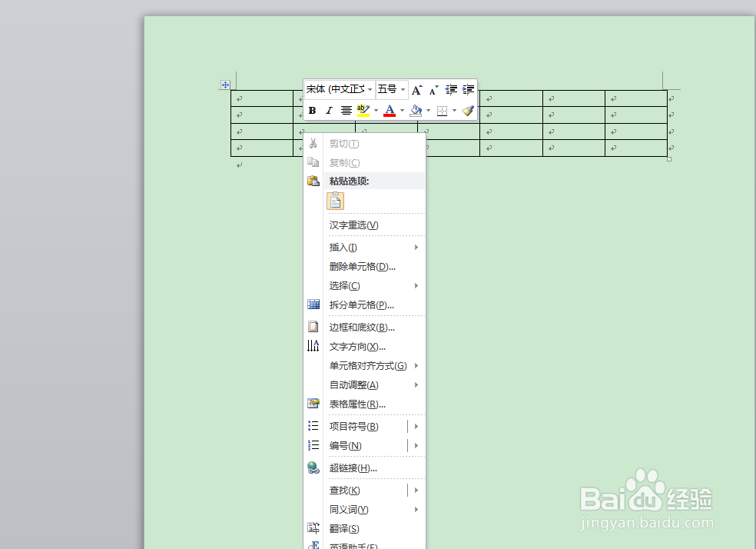Screen dimensions: 756x549
Task: Click the Grow Font icon on mini toolbar
Action: pos(415,89)
